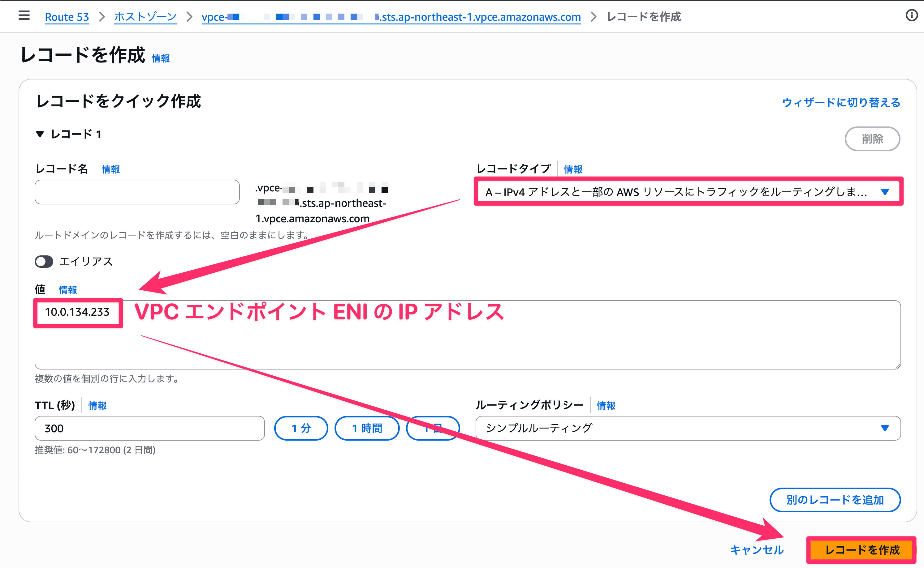Image resolution: width=924 pixels, height=568 pixels.
Task: Toggle the エイリアス switch
Action: [x=44, y=262]
